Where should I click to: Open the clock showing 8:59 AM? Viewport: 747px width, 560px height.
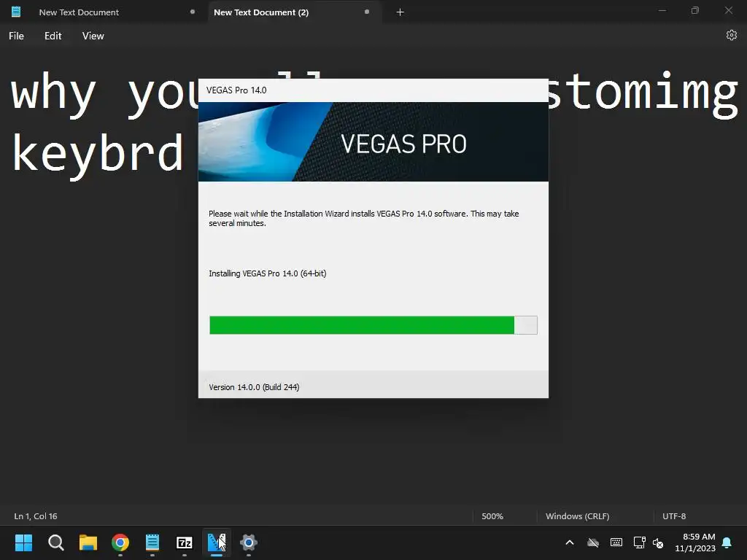[695, 542]
